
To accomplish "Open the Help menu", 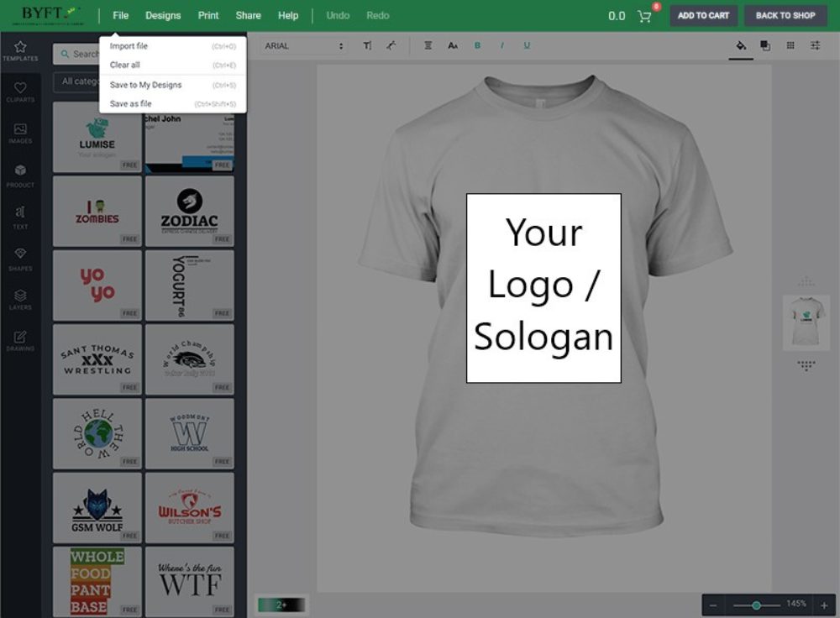I will point(288,15).
